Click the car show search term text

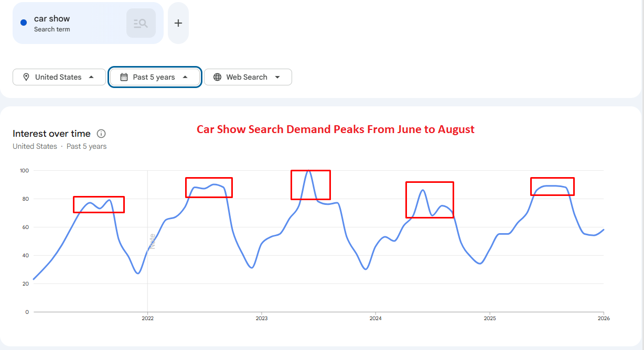pyautogui.click(x=52, y=18)
